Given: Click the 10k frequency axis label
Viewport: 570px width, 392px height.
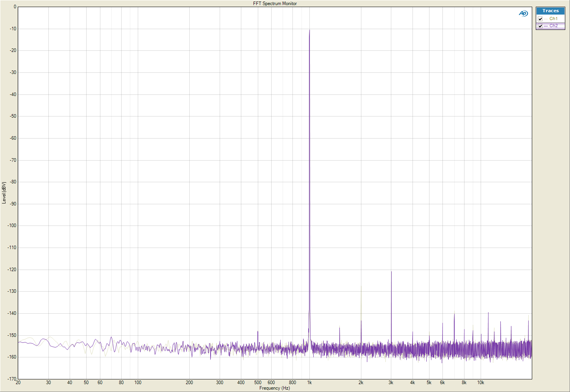Looking at the screenshot, I should 481,383.
